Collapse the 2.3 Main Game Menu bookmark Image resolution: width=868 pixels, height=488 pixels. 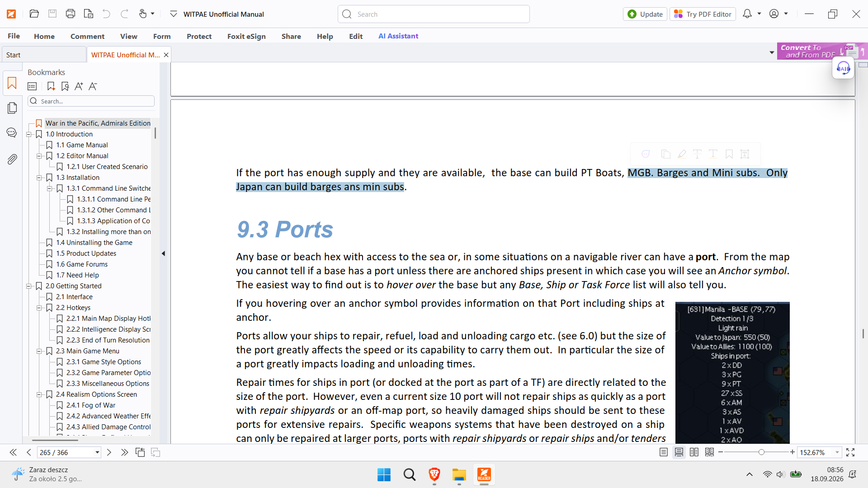point(39,351)
